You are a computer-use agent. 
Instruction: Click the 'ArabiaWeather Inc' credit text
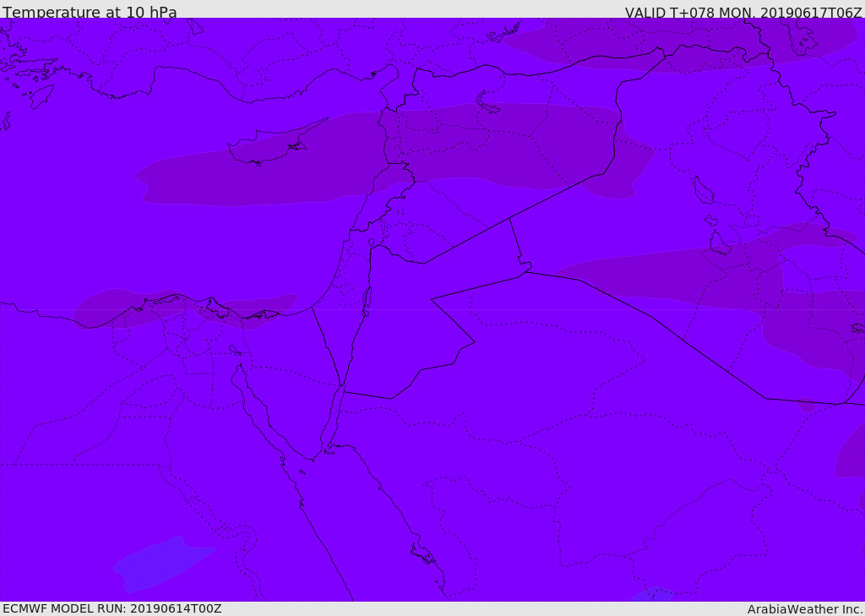[804, 609]
